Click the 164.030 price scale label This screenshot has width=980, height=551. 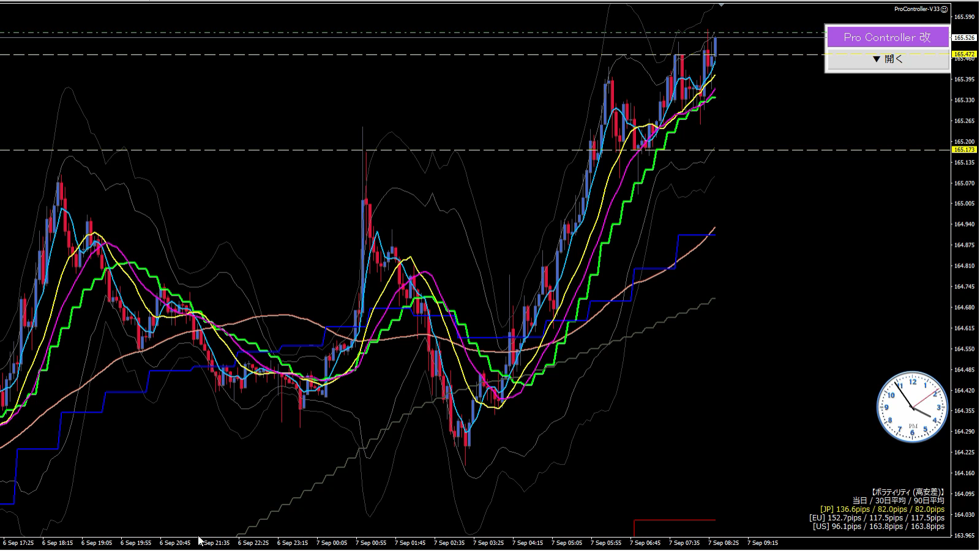965,515
